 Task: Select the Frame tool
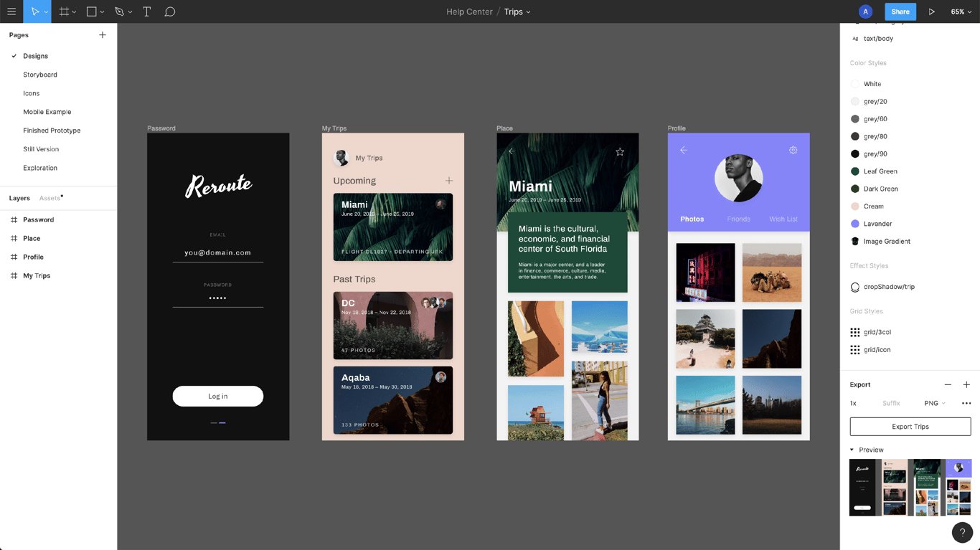coord(64,11)
